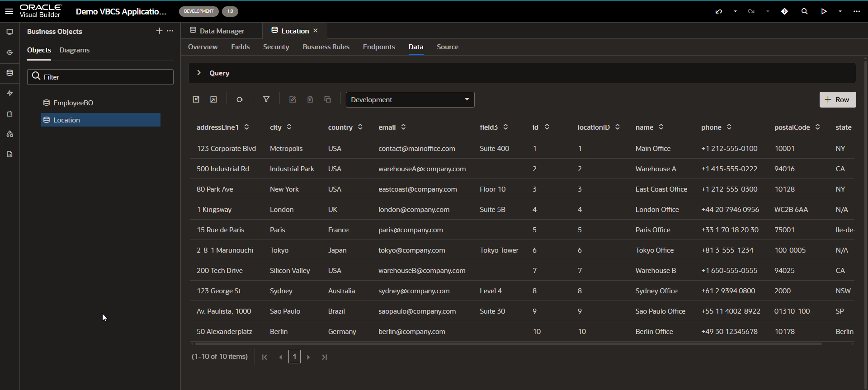The height and width of the screenshot is (390, 868).
Task: Open Services panel in side rail
Action: (x=9, y=52)
